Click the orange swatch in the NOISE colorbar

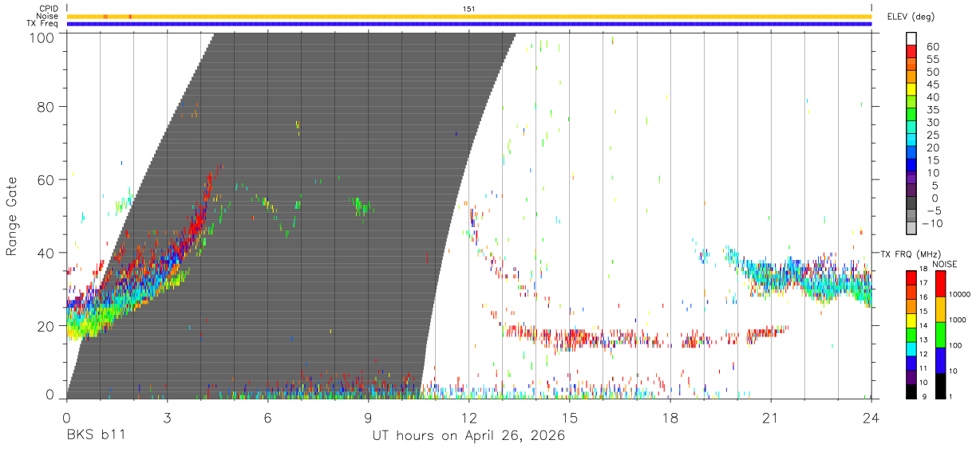pos(940,308)
